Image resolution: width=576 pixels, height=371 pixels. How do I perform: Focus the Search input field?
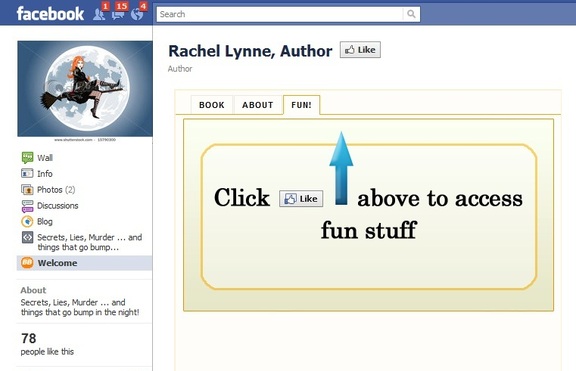click(x=280, y=14)
